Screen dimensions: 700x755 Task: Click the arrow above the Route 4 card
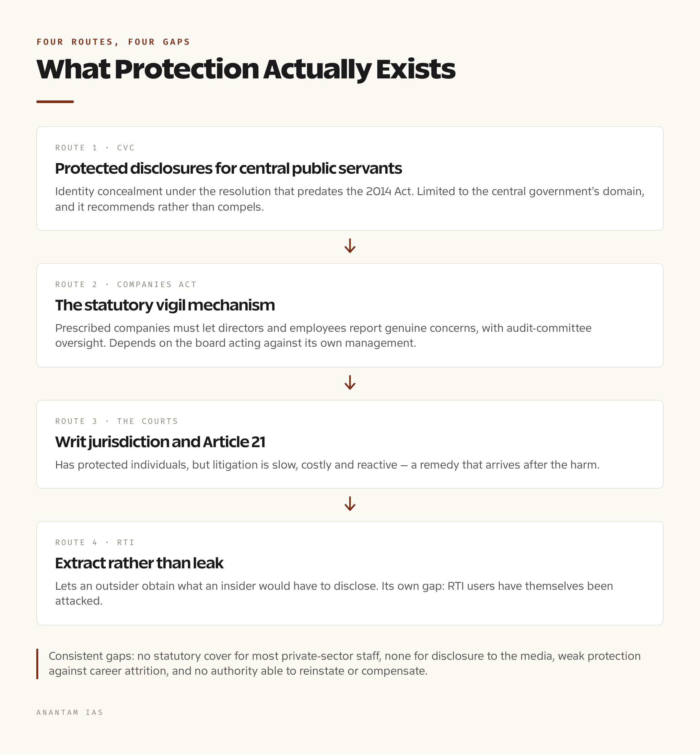coord(350,504)
